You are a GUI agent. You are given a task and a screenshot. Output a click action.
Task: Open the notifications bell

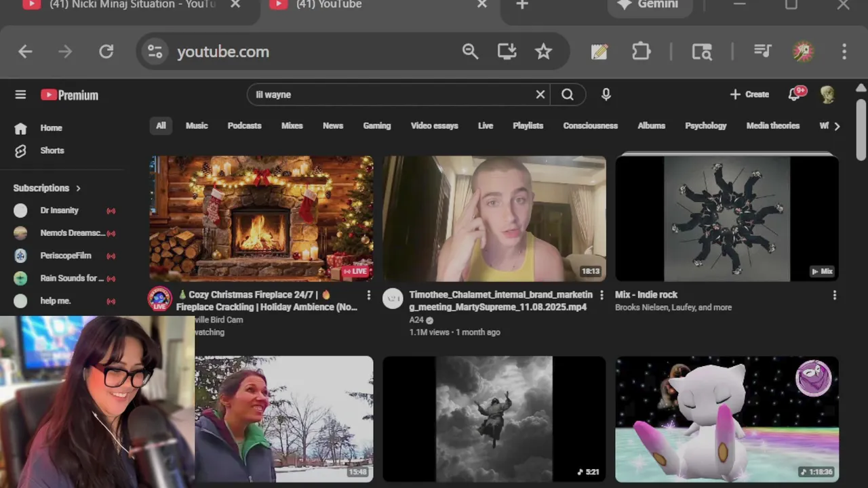pos(794,94)
